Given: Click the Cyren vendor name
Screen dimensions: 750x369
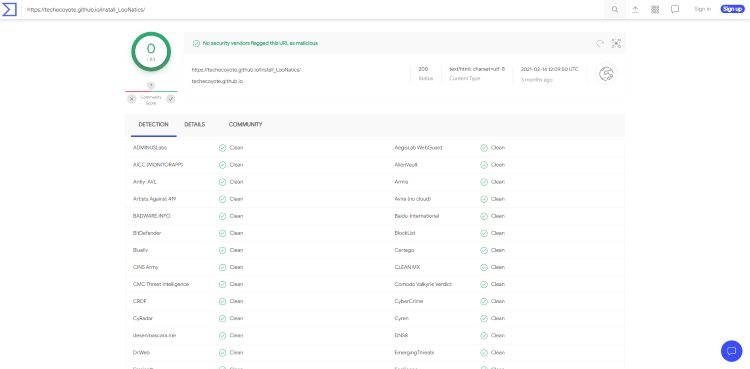Looking at the screenshot, I should pyautogui.click(x=401, y=318).
